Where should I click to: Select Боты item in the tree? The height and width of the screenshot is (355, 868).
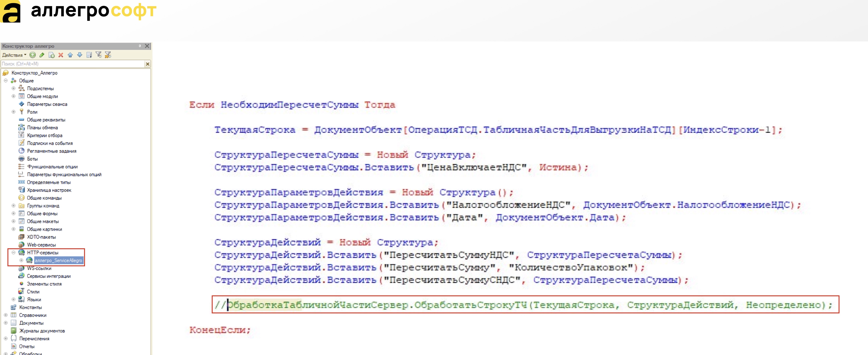(x=32, y=159)
